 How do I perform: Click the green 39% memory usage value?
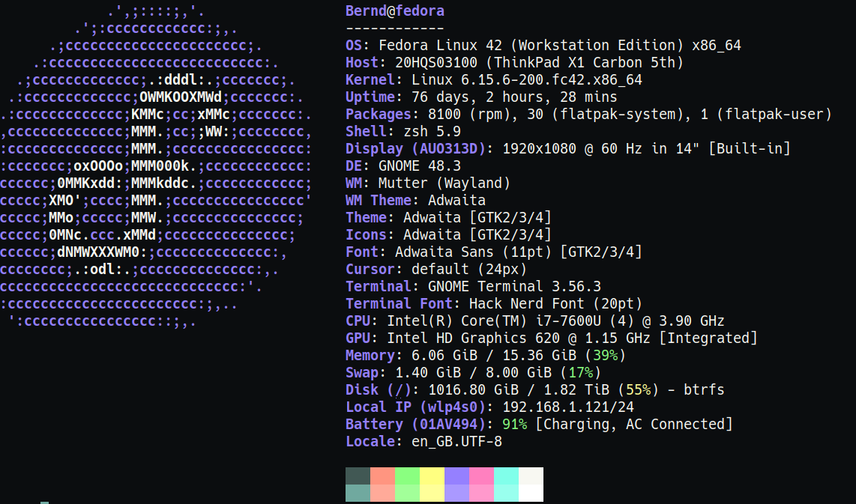[605, 356]
